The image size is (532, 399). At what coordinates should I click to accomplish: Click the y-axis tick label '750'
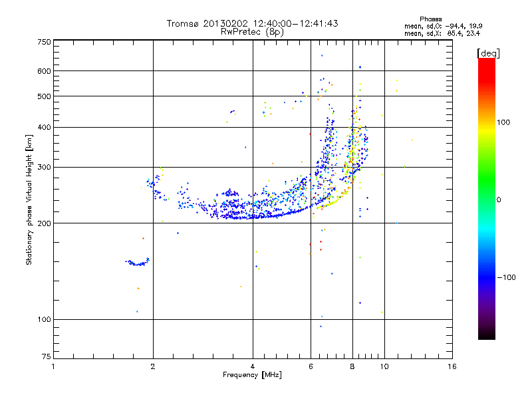[x=44, y=42]
